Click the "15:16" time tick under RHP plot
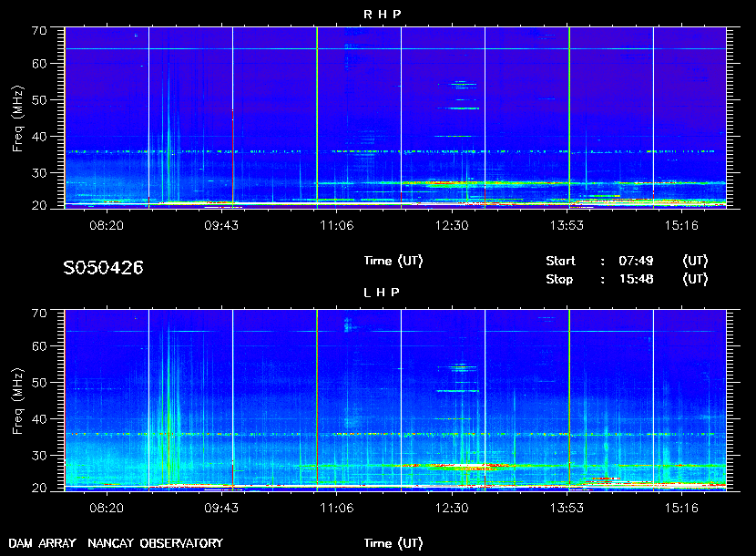Screen dimensions: 756x556 click(681, 225)
